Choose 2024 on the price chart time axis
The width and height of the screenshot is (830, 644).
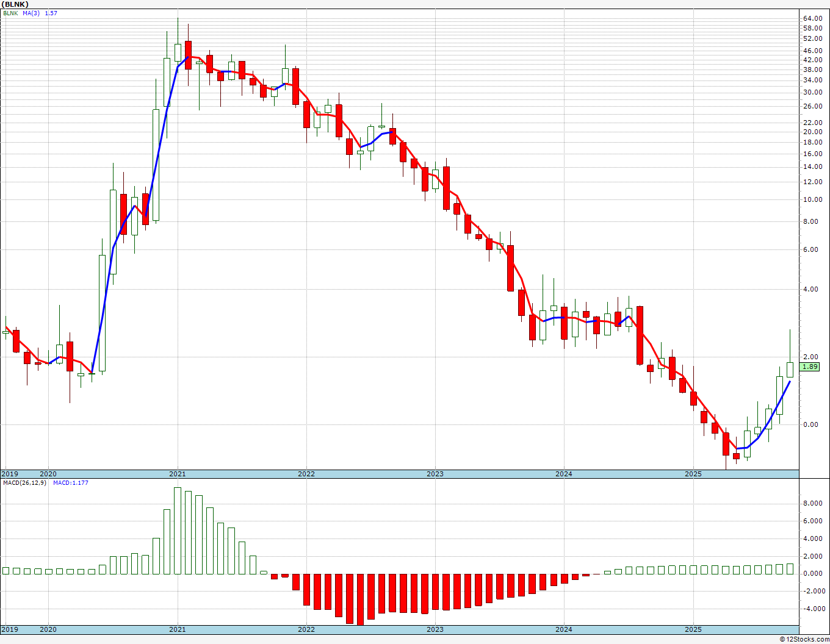pos(563,474)
